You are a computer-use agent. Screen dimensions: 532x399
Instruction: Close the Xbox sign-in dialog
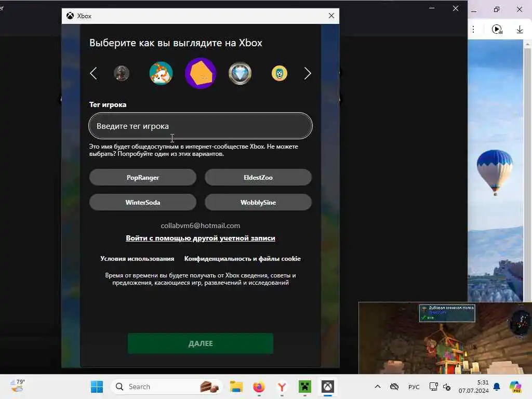tap(331, 16)
